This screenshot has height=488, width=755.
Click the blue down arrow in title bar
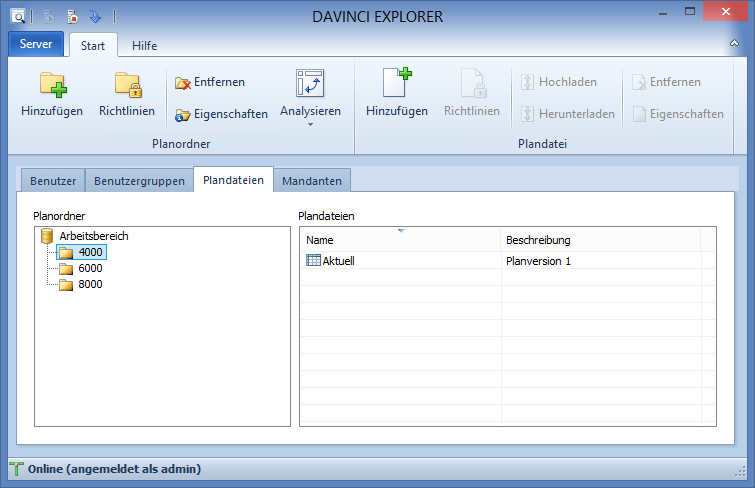coord(95,17)
